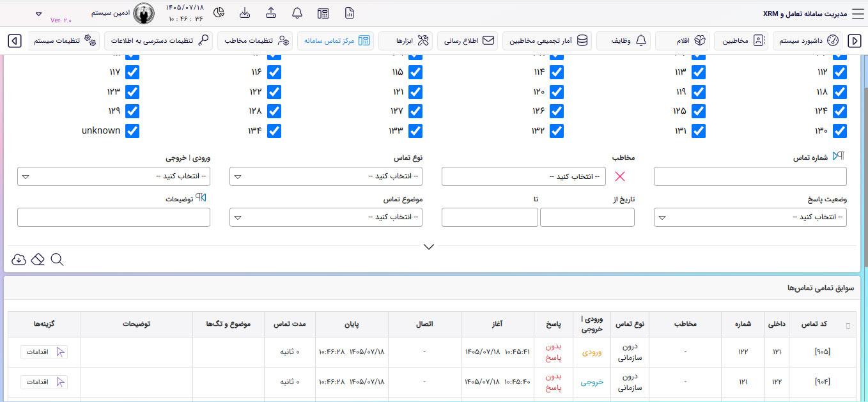This screenshot has height=402, width=868.
Task: Open اقلام menu
Action: click(x=682, y=41)
